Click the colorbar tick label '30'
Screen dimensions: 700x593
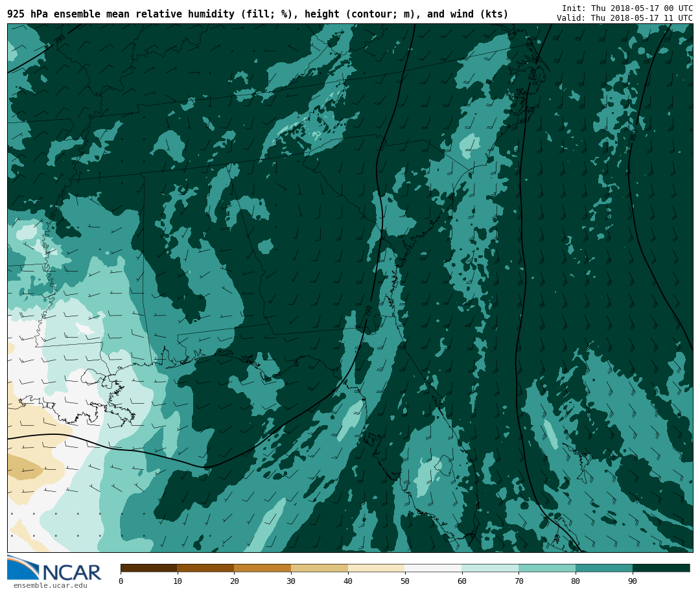pos(291,581)
